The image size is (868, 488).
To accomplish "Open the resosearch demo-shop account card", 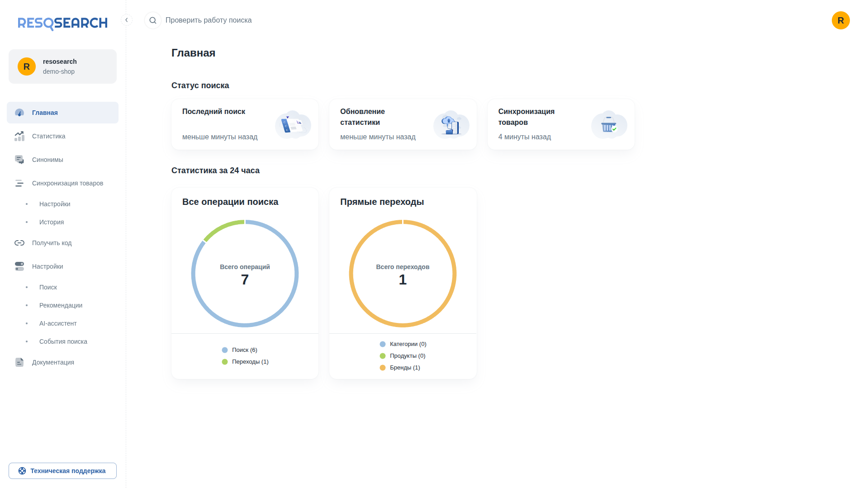I will (62, 66).
